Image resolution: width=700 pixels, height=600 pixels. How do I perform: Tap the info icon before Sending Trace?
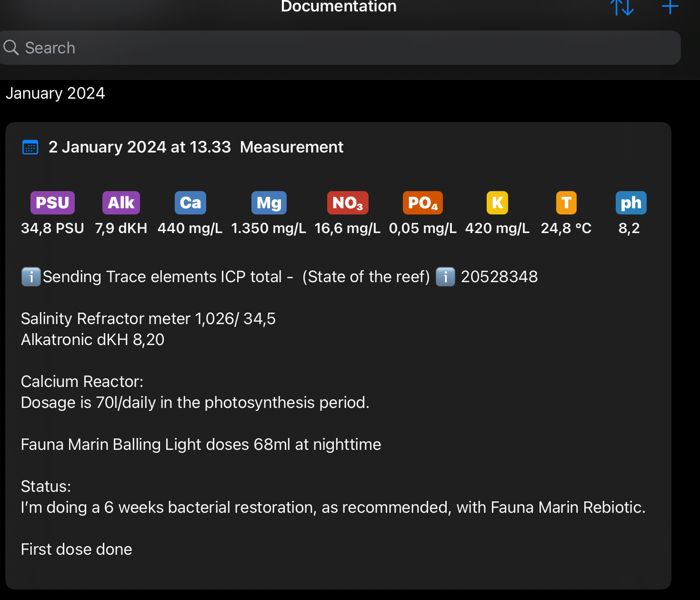point(31,277)
